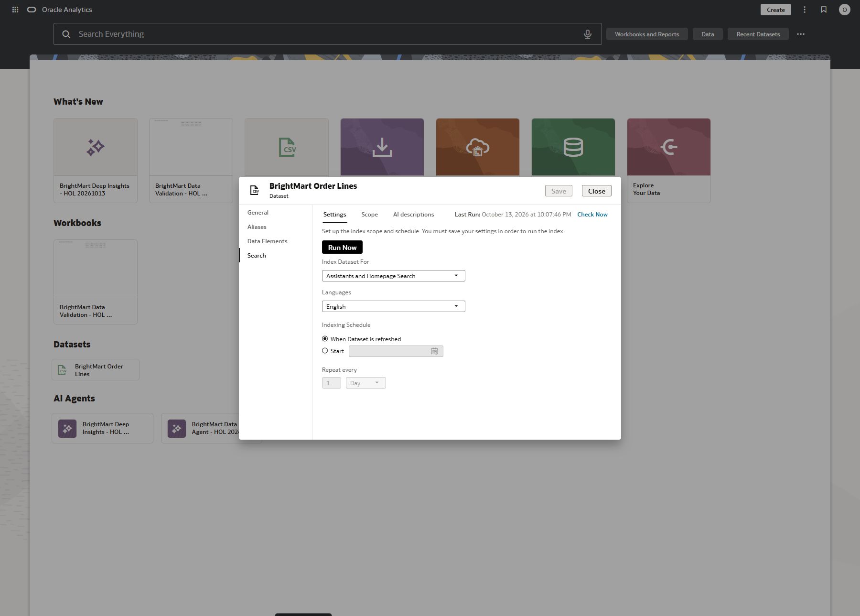This screenshot has height=616, width=860.
Task: Open the user profile avatar
Action: pyautogui.click(x=845, y=10)
